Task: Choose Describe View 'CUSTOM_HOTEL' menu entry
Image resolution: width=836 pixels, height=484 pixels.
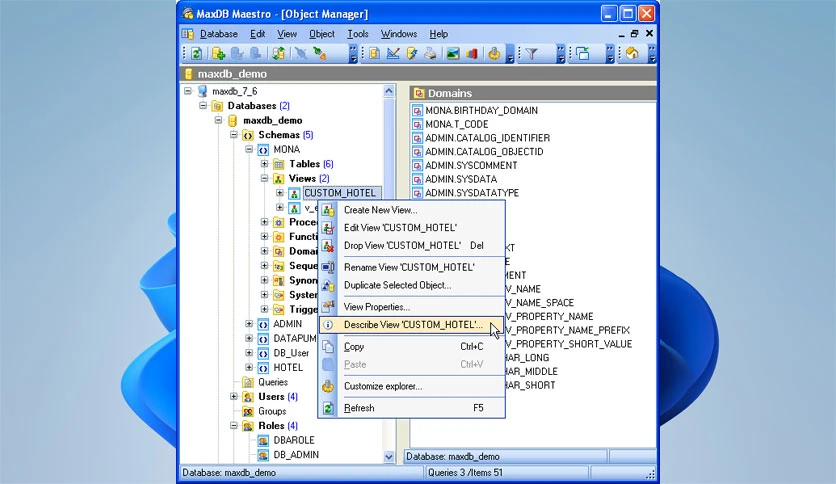Action: coord(412,325)
